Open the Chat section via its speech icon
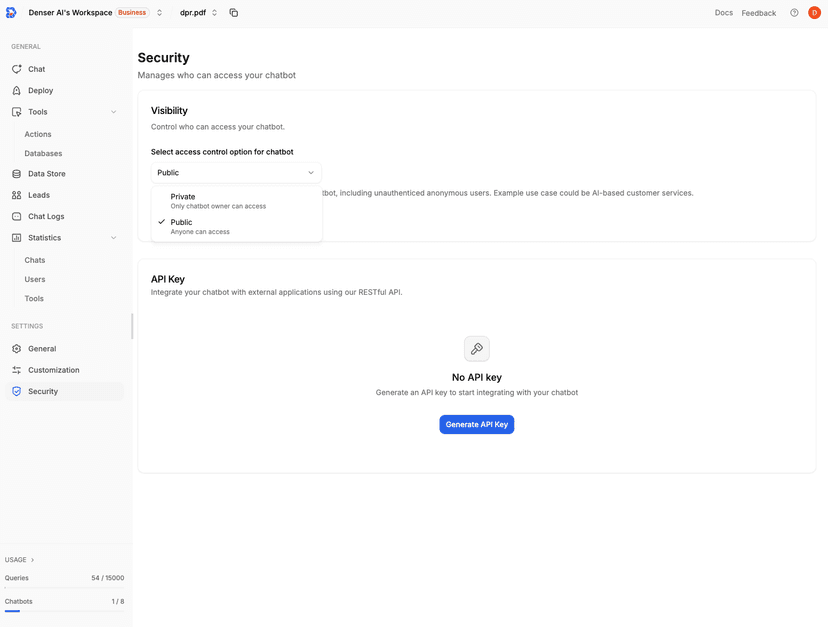Image resolution: width=828 pixels, height=627 pixels. click(x=16, y=68)
